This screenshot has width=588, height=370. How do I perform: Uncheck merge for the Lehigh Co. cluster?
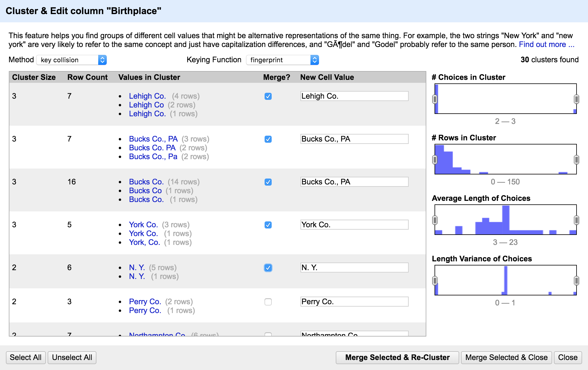(268, 96)
